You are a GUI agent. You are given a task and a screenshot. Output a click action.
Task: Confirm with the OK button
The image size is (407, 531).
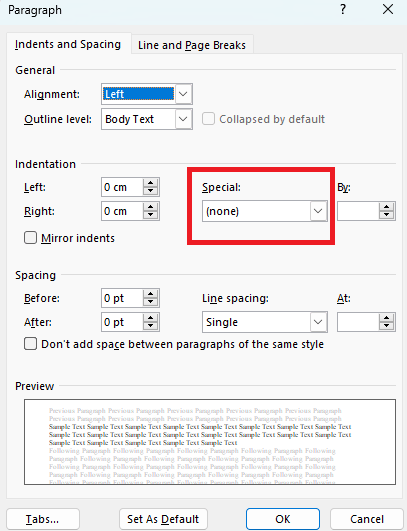pos(283,519)
